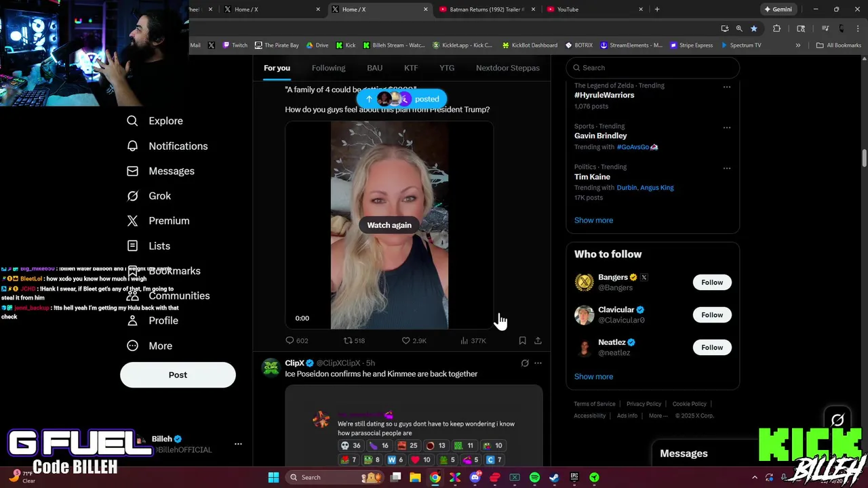Click the X search input field
This screenshot has height=488, width=868.
point(652,68)
